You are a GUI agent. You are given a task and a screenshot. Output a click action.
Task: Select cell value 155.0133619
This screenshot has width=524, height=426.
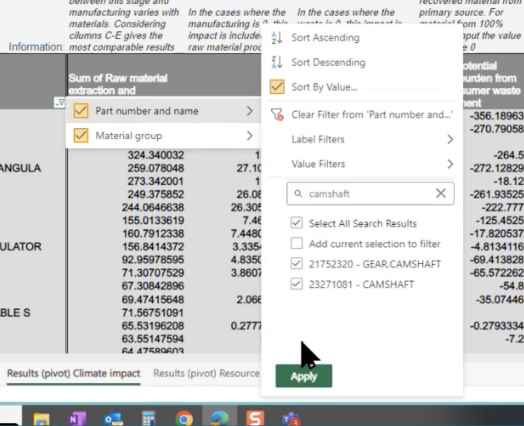(153, 221)
